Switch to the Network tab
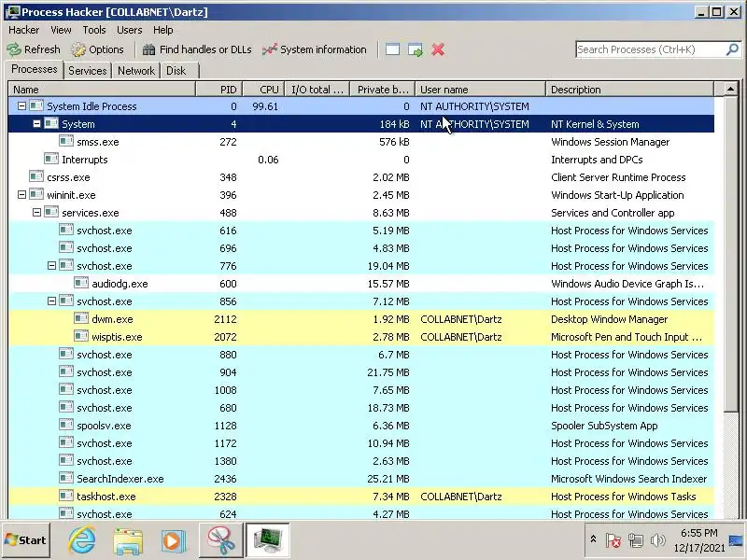 (136, 71)
